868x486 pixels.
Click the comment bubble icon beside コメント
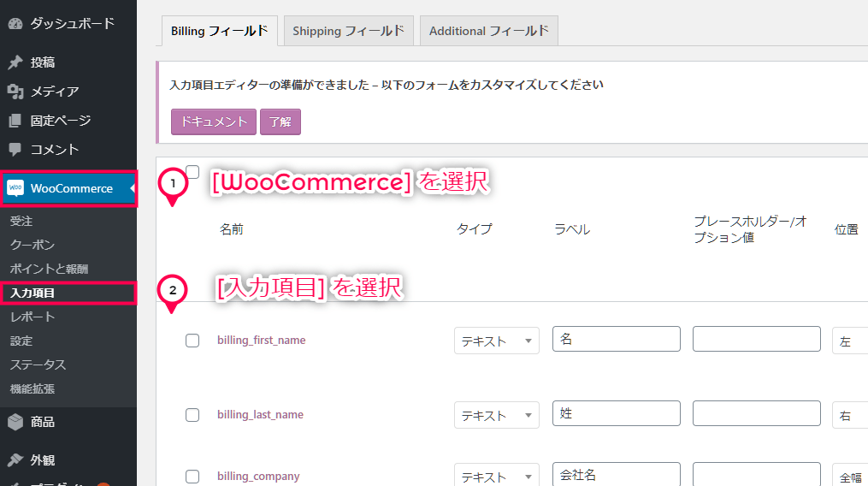[x=15, y=149]
